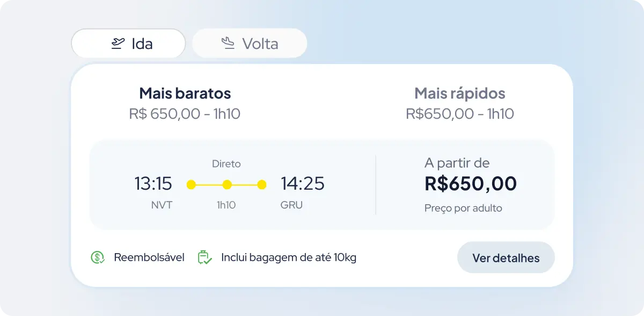Click the R$650,00 price amount
Viewport: 644px width, 316px height.
tap(471, 184)
